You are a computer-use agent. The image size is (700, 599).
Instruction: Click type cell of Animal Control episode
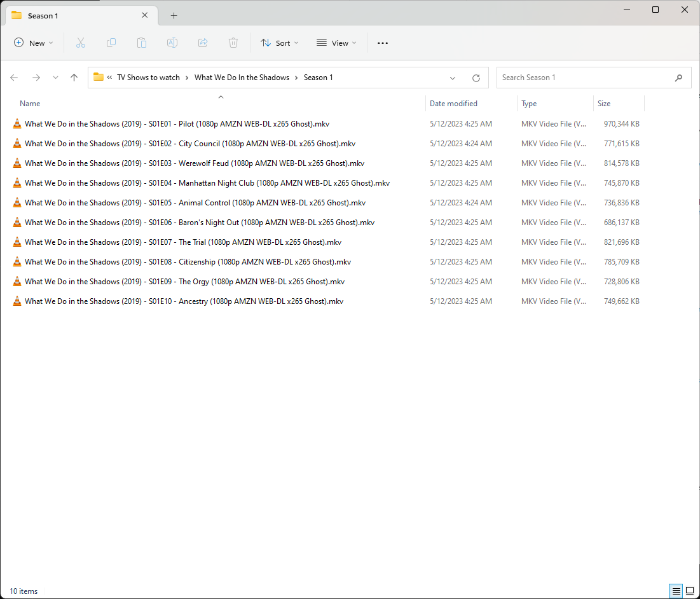(554, 202)
